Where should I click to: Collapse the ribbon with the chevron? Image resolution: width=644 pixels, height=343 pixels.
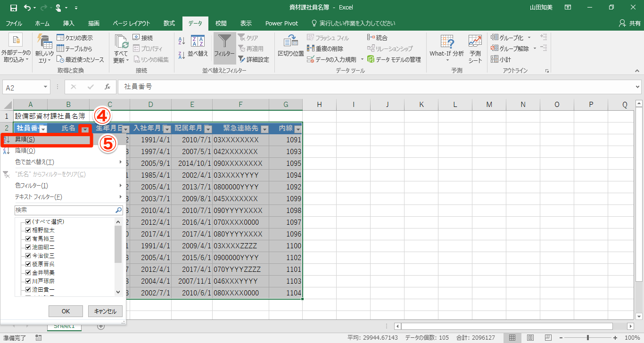point(636,71)
